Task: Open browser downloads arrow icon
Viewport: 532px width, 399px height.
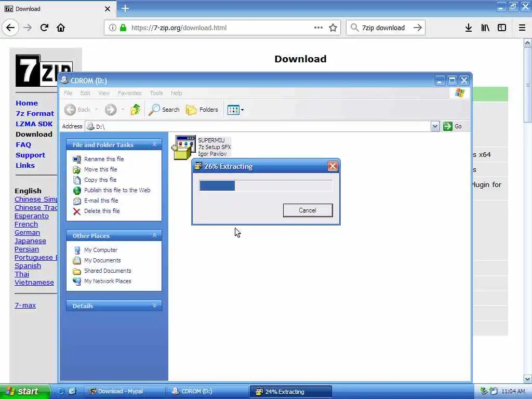Action: point(468,28)
